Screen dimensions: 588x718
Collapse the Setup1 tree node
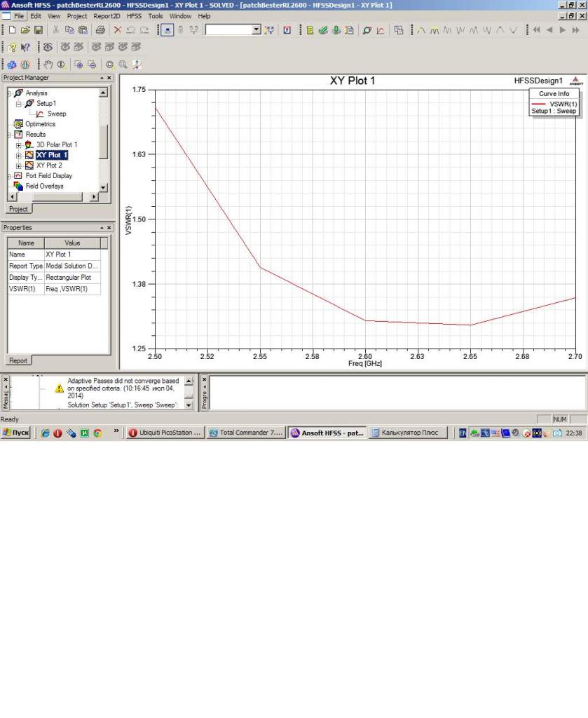click(19, 103)
